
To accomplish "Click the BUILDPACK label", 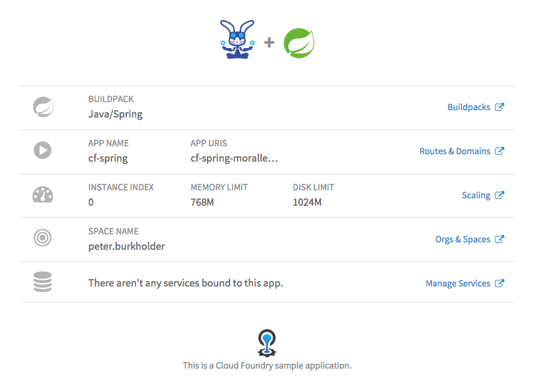I will [111, 99].
